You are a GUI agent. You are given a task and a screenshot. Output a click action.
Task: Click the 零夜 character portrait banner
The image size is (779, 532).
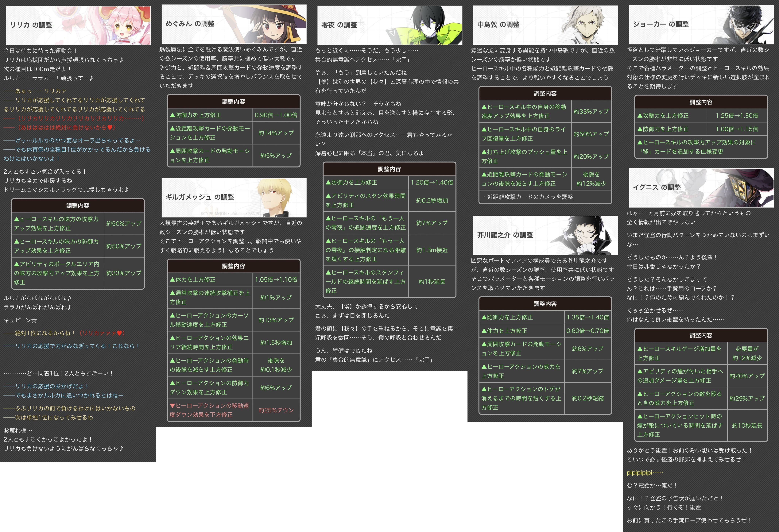(389, 25)
